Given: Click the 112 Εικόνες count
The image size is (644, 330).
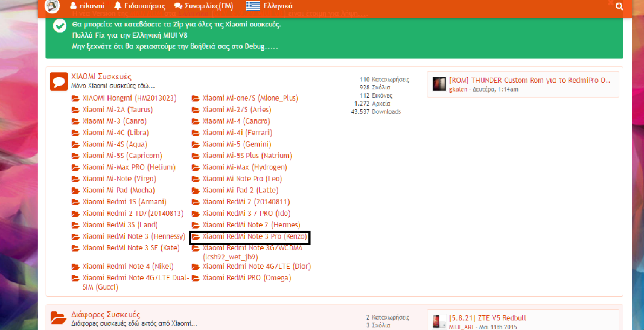Looking at the screenshot, I should [x=376, y=95].
